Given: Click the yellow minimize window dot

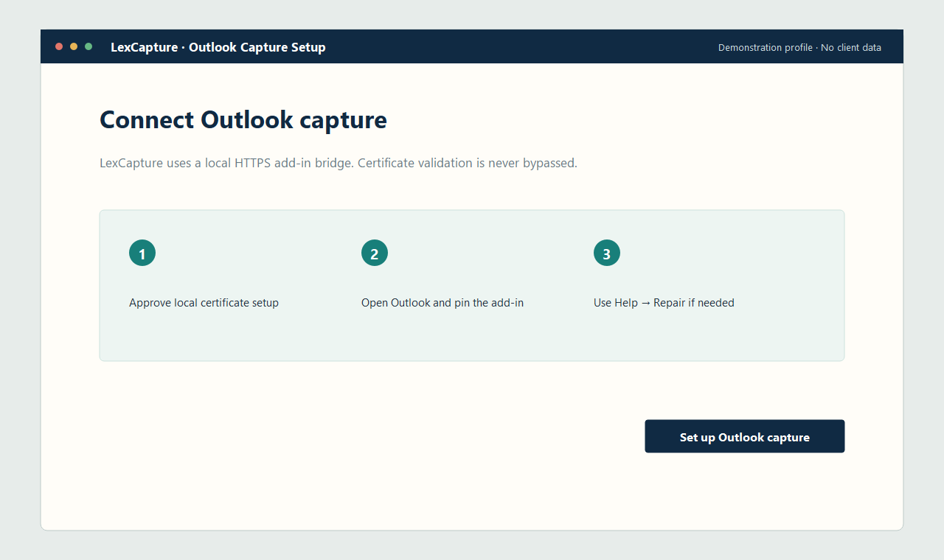Looking at the screenshot, I should [x=74, y=46].
